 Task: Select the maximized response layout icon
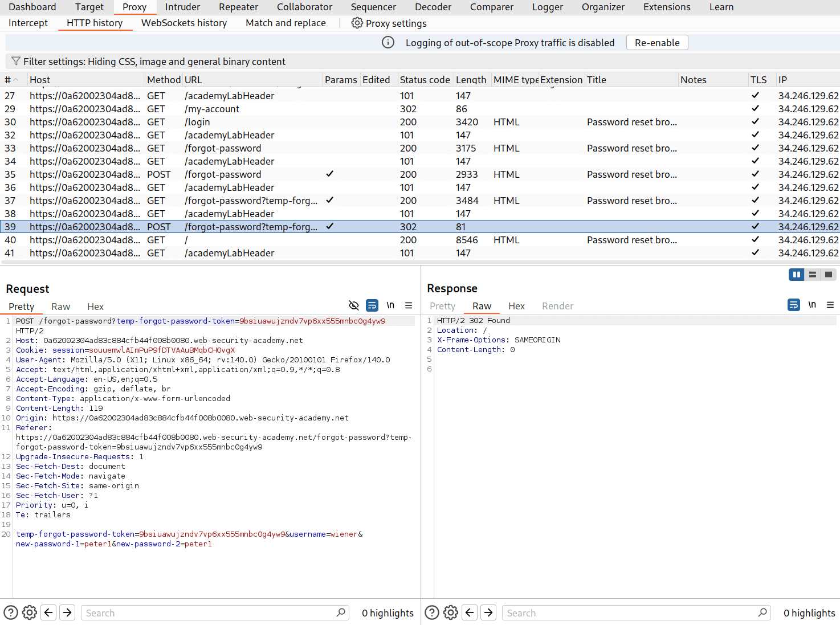[x=828, y=274]
